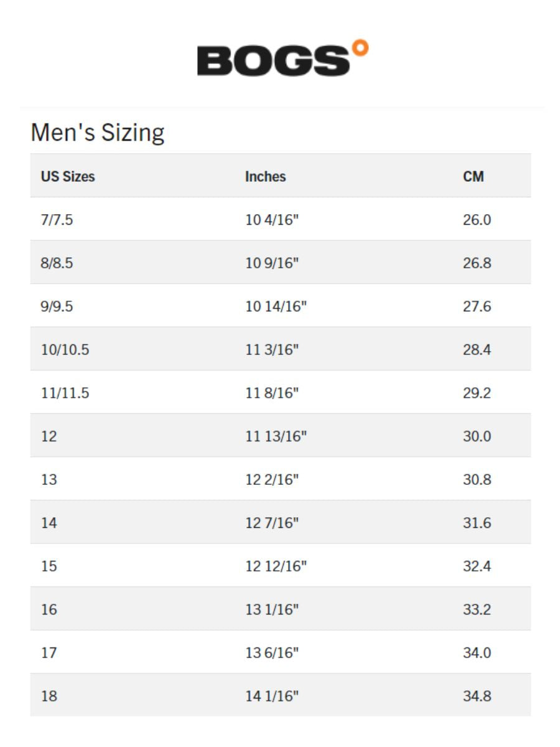
Task: Select the 9/9.5 size row label
Action: coord(57,306)
